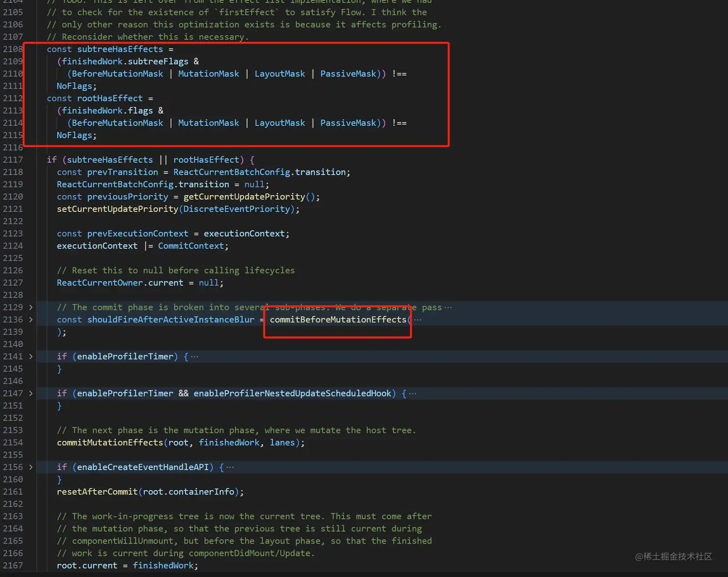Click NoFlags on line 2111
The image size is (728, 577).
(74, 86)
